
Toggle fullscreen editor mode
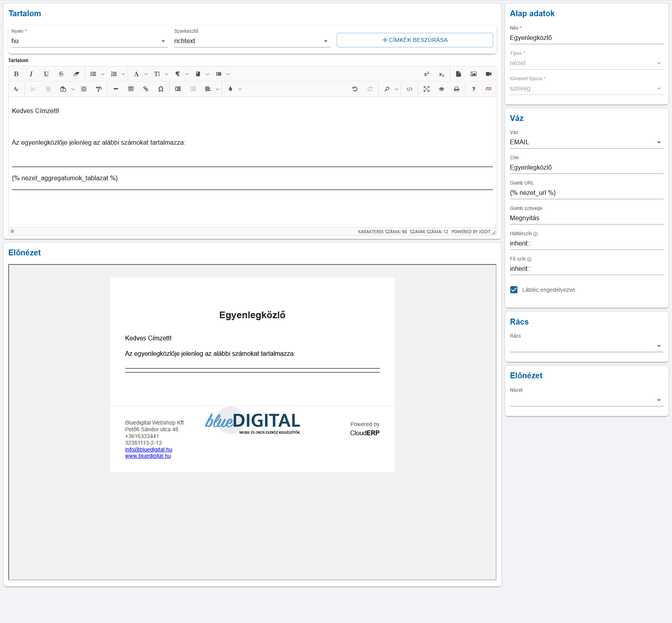point(427,89)
